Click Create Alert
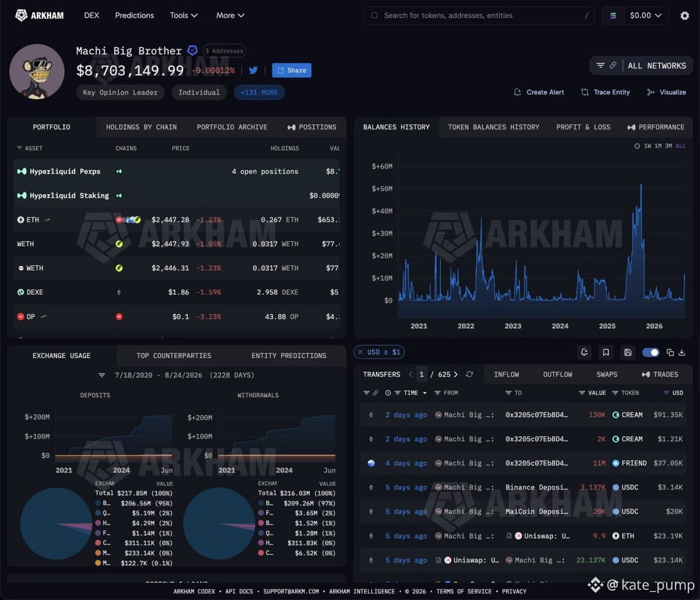 pyautogui.click(x=538, y=92)
